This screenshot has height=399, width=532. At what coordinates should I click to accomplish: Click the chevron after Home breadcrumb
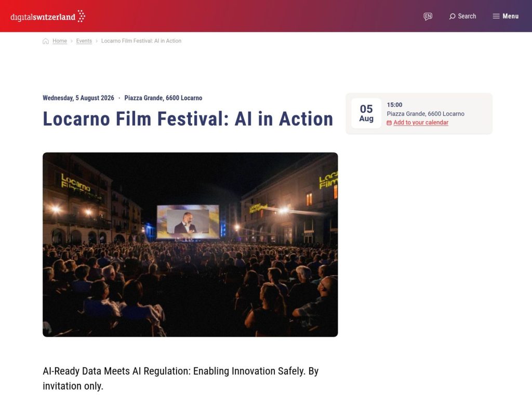(71, 41)
